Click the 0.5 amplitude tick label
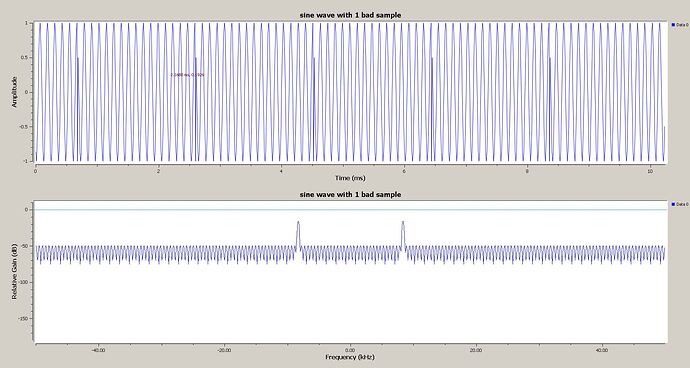The height and width of the screenshot is (368, 690). [x=25, y=57]
